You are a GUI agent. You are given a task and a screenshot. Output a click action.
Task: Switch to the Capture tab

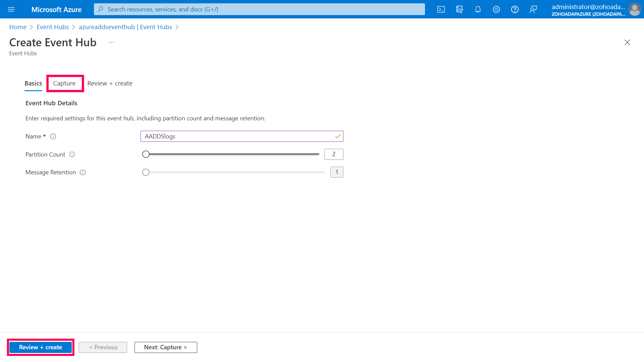tap(64, 83)
